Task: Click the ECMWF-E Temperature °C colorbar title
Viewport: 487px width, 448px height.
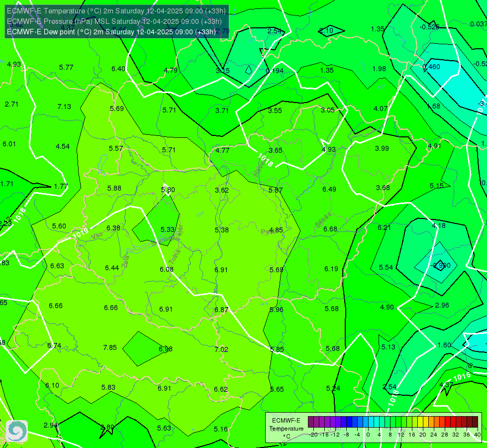Action: click(286, 429)
